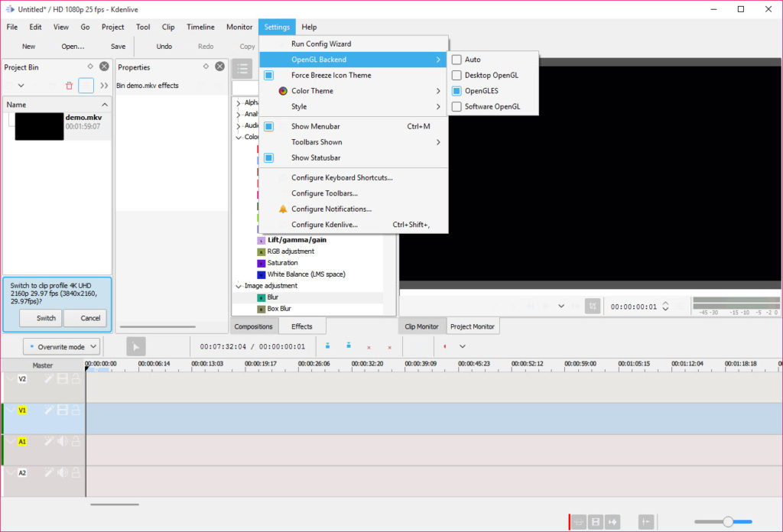This screenshot has width=783, height=532.
Task: Expand more Project Bin toolbar items
Action: pos(104,86)
